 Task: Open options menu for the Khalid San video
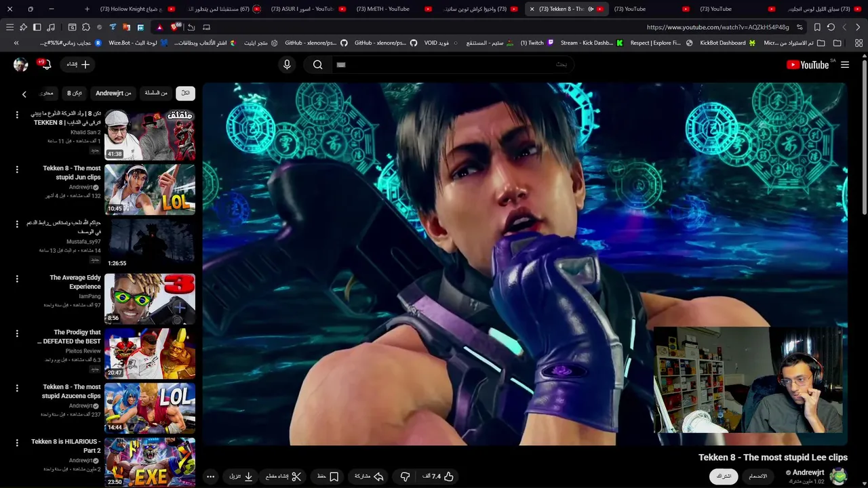[x=17, y=115]
